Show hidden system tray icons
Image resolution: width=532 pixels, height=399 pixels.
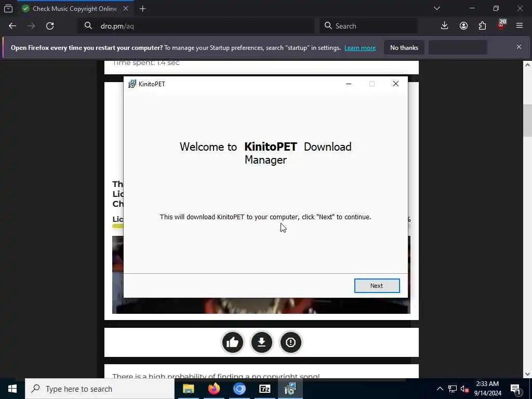click(440, 389)
